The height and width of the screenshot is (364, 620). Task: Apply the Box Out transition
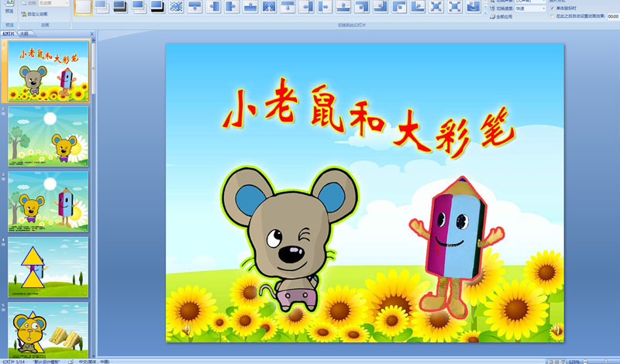tap(455, 6)
